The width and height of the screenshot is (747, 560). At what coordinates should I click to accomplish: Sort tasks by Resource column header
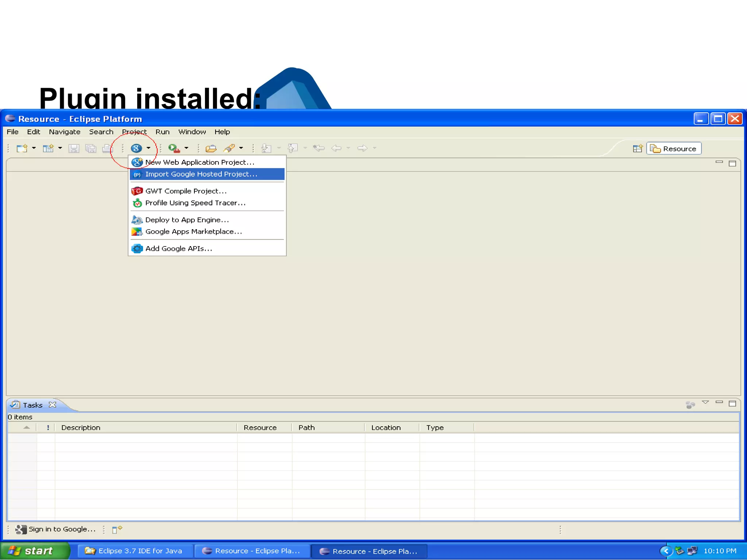click(264, 427)
